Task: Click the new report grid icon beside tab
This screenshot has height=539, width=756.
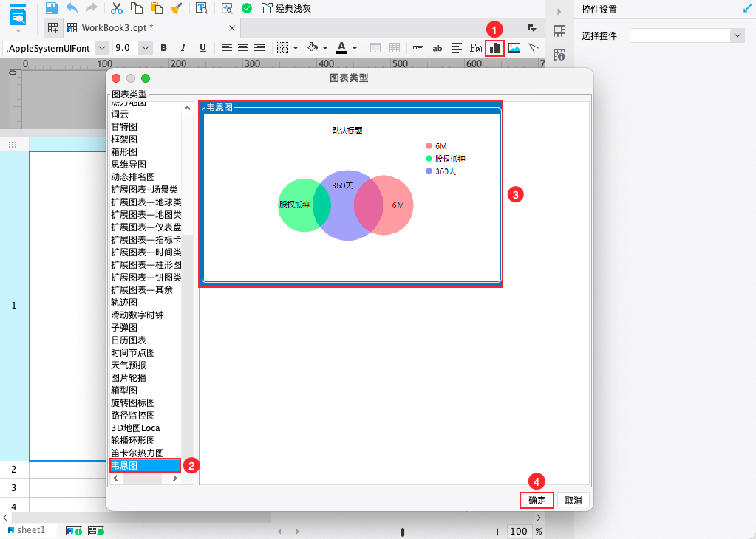Action: (x=53, y=28)
